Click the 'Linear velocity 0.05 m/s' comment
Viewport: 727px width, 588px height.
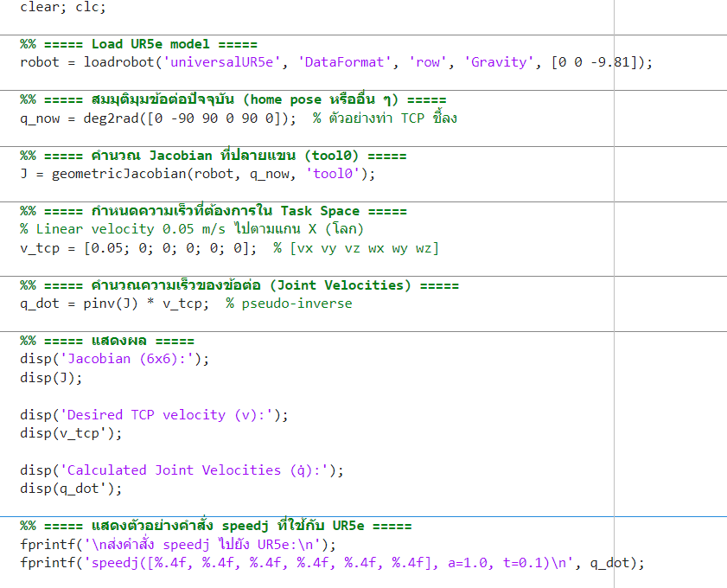point(192,229)
